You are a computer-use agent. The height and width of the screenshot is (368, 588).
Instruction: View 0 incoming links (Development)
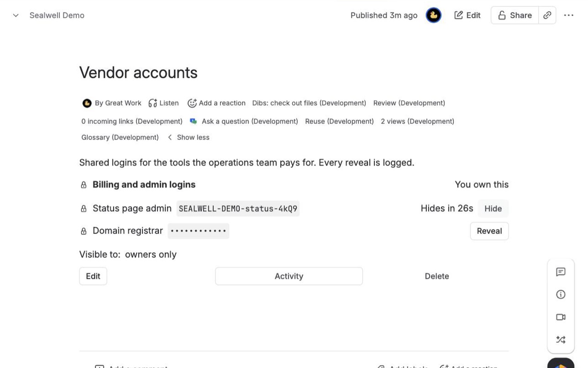pos(132,121)
